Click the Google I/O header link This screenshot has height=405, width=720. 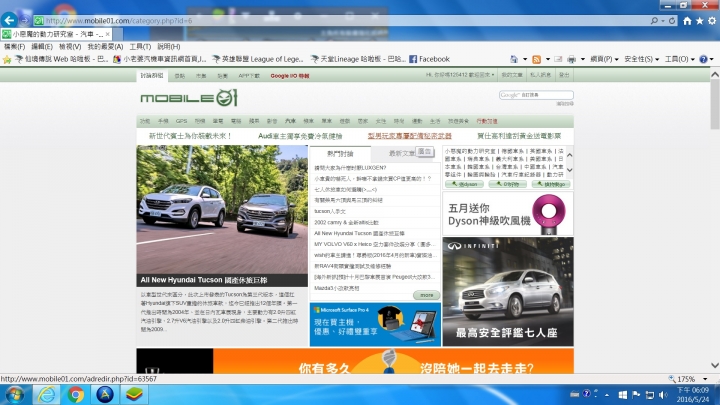pos(290,76)
